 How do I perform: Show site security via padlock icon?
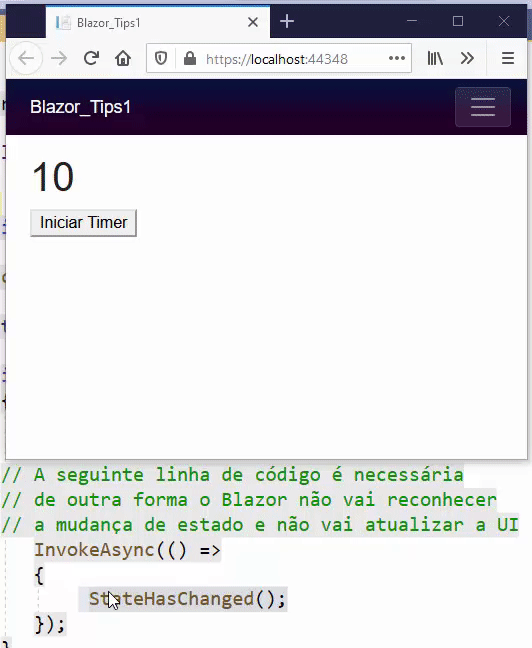pyautogui.click(x=190, y=58)
